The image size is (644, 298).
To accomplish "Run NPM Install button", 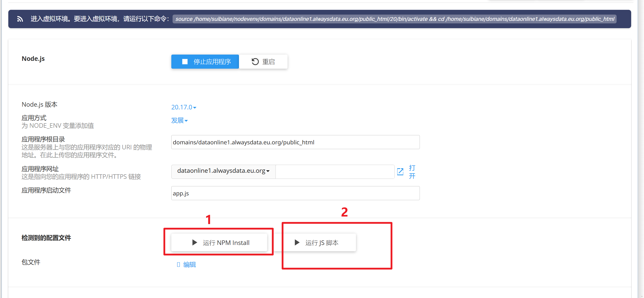I will pos(219,242).
